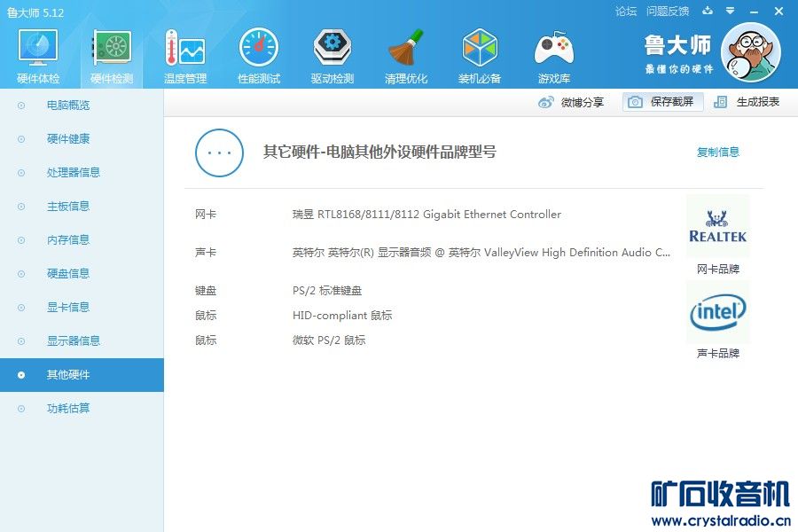Launch 性能测试 performance test icon
Screen dimensions: 798x532
click(x=259, y=47)
